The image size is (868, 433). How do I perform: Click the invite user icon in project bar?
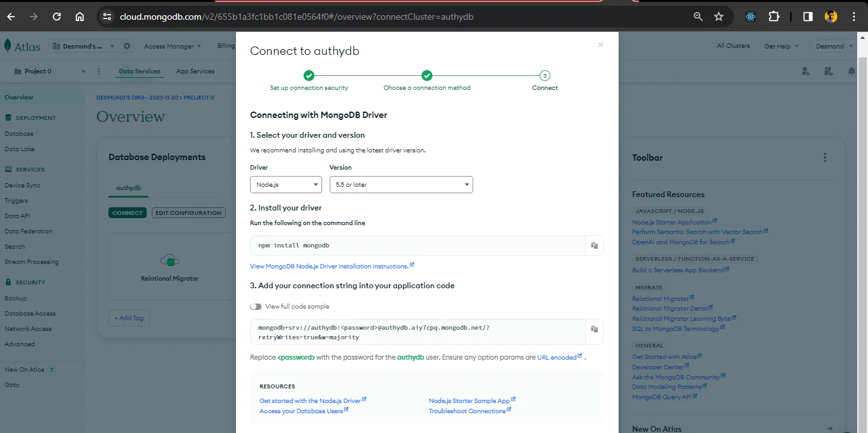pyautogui.click(x=806, y=71)
